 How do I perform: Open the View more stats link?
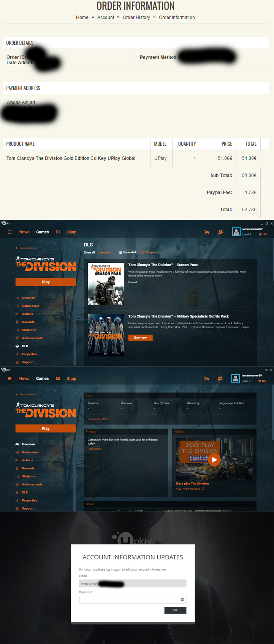(98, 419)
